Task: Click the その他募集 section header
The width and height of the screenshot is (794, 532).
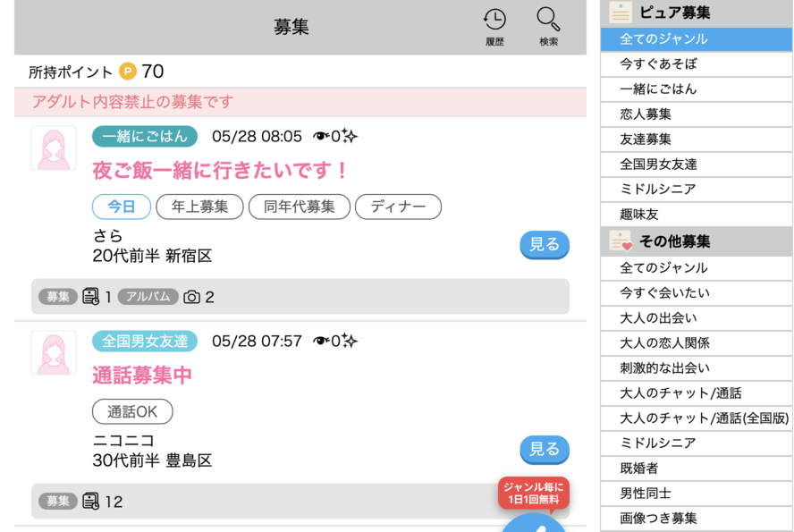Action: [697, 241]
